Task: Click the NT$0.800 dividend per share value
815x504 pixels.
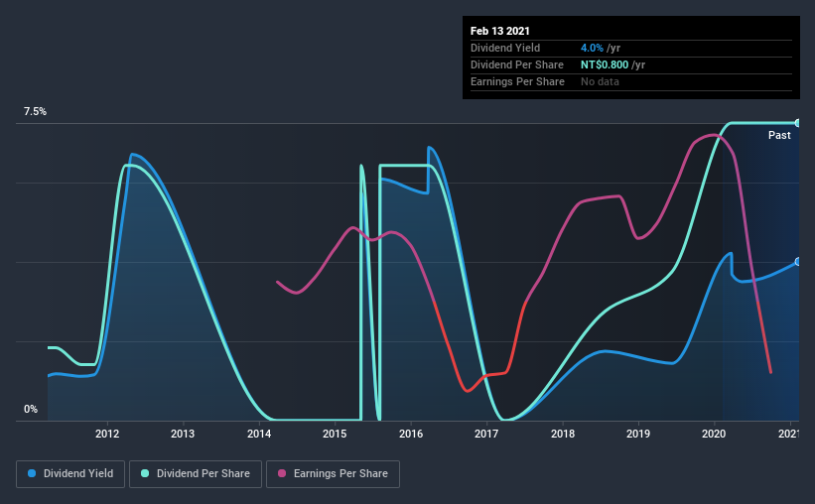Action: (605, 64)
